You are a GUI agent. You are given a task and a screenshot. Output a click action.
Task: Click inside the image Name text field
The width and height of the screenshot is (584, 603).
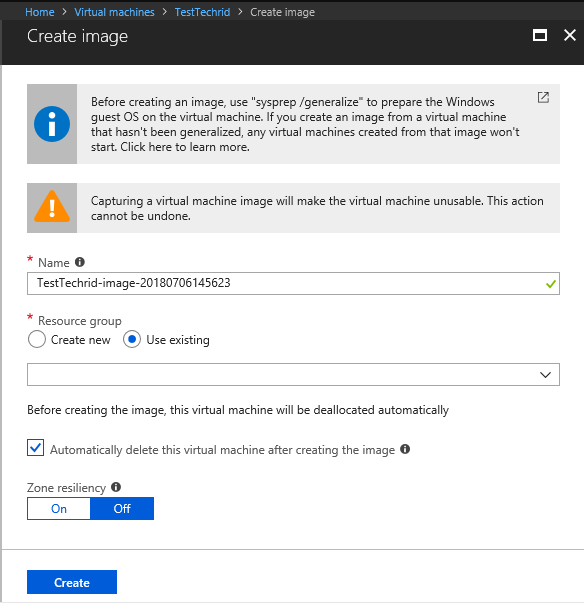[293, 283]
